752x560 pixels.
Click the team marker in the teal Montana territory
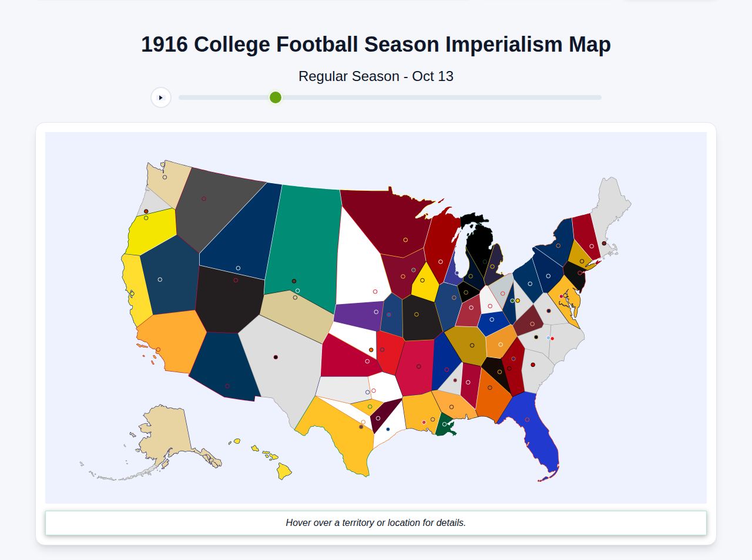(x=294, y=281)
